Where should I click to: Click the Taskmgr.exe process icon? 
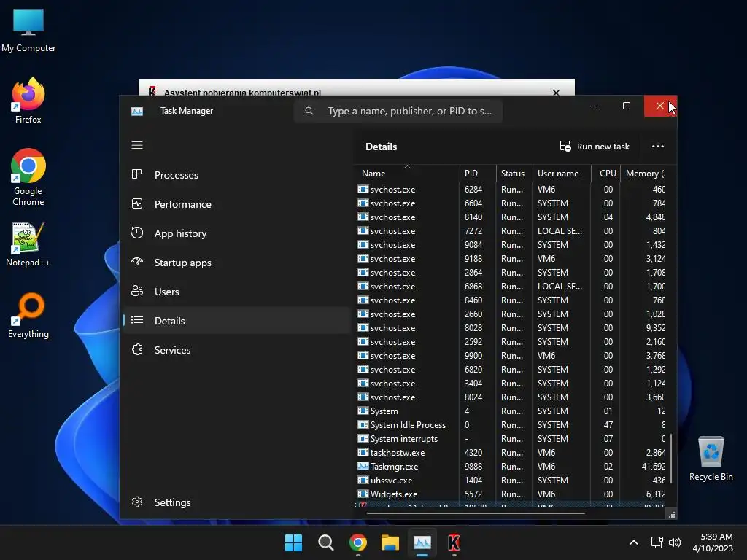[363, 466]
